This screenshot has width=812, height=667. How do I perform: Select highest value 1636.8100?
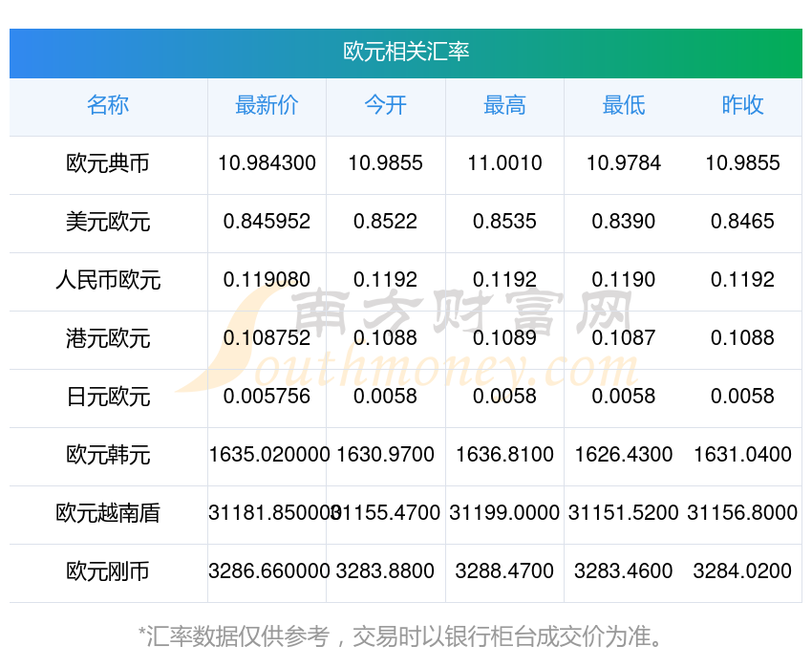[x=504, y=455]
